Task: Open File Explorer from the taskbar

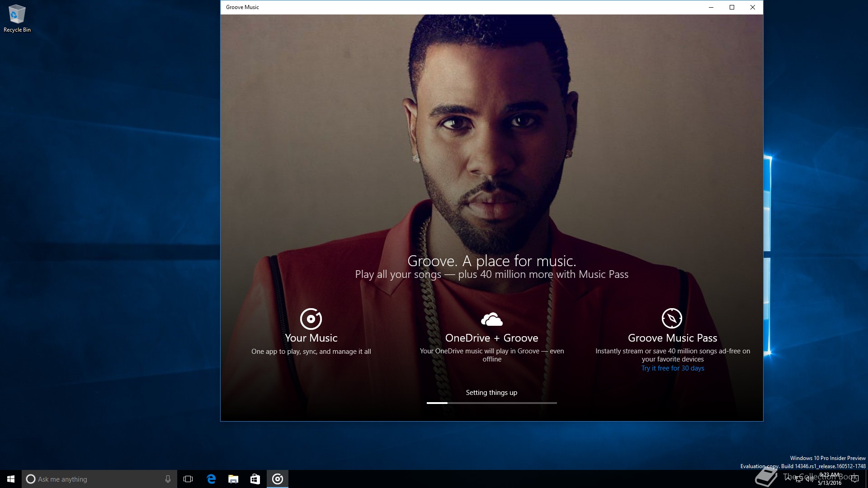Action: click(x=233, y=479)
